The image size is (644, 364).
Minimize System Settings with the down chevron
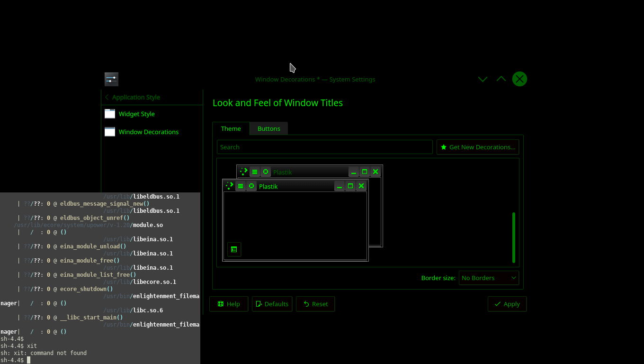coord(483,79)
